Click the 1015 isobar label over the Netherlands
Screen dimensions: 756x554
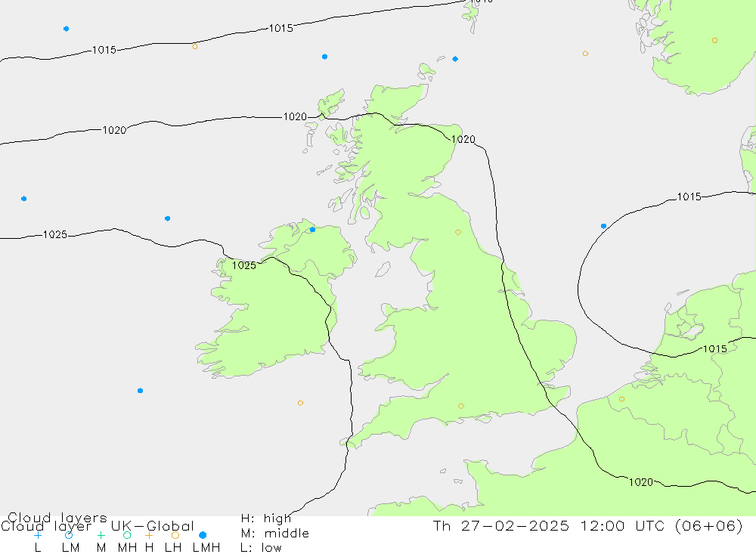(715, 348)
